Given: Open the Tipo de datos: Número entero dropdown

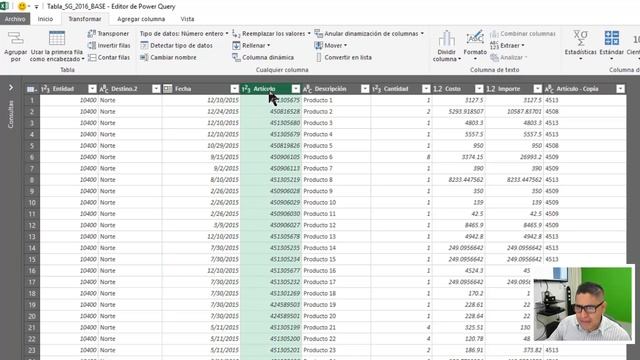Looking at the screenshot, I should click(x=184, y=33).
